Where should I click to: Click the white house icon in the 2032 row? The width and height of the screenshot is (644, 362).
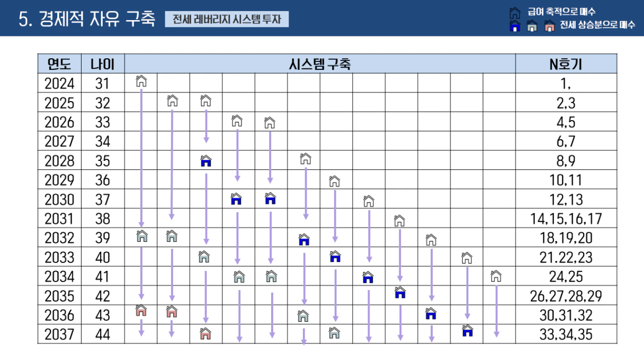tap(431, 240)
